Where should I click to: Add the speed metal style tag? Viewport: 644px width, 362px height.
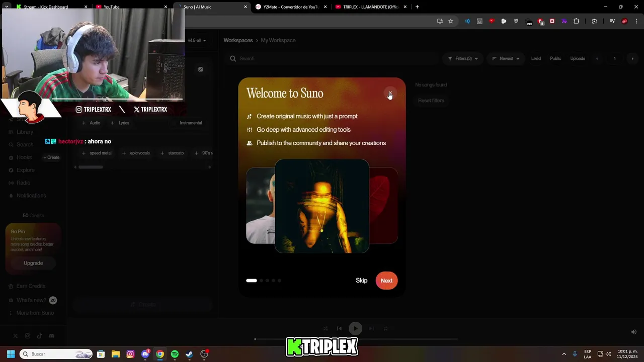click(97, 153)
